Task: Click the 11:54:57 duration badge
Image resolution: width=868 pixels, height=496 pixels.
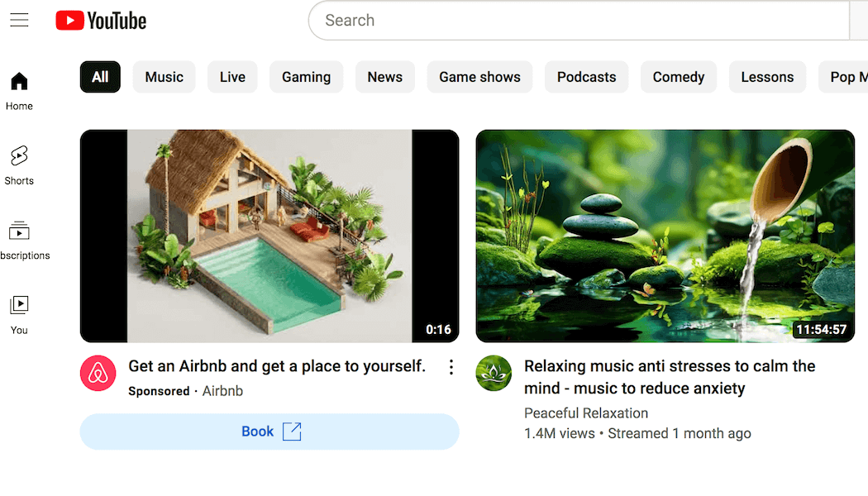Action: point(822,329)
